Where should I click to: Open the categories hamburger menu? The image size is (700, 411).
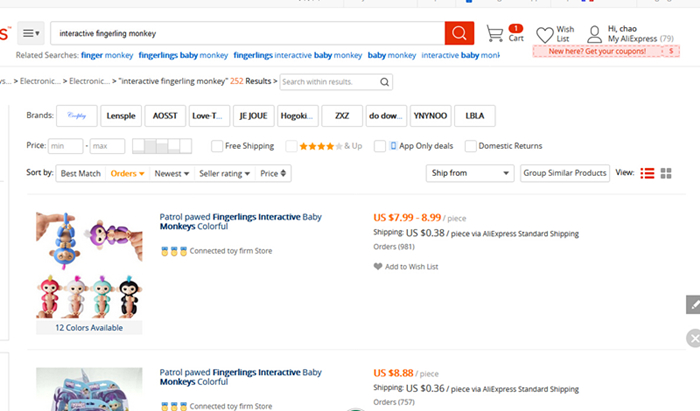(x=31, y=33)
